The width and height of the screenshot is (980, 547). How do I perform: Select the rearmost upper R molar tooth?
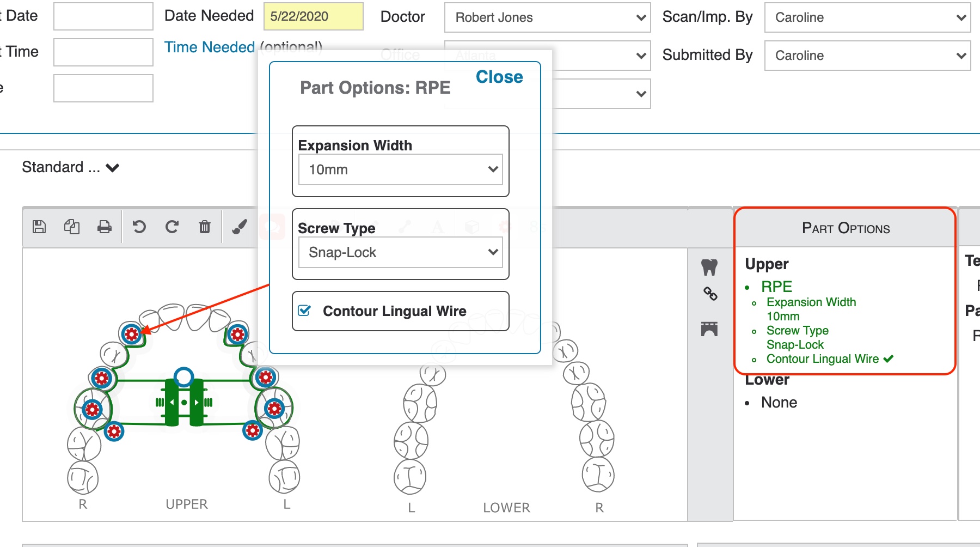83,478
